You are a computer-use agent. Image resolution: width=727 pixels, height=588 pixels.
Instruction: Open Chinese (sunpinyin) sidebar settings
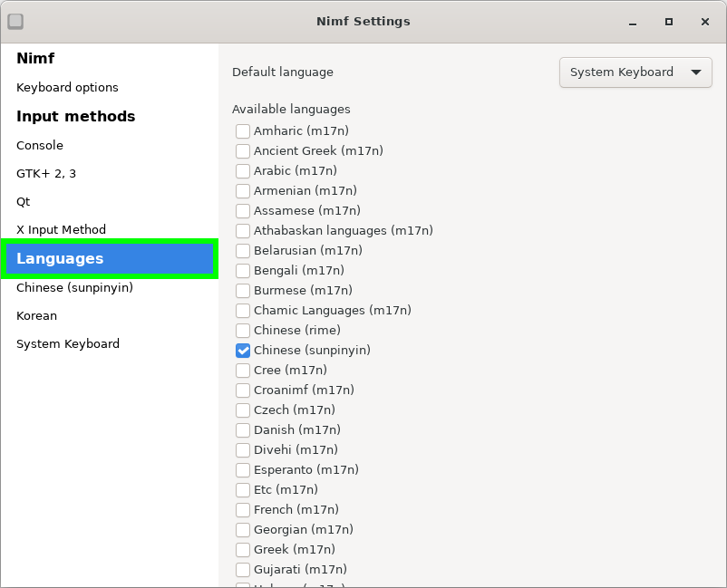[x=74, y=288]
